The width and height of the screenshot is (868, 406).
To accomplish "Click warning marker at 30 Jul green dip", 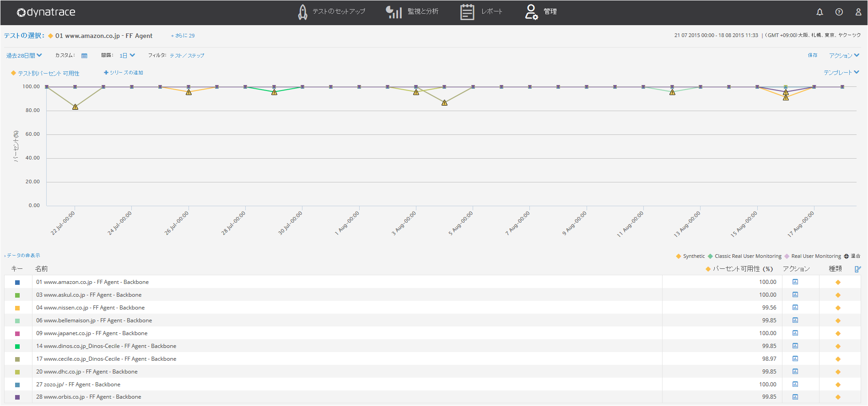I will click(x=274, y=92).
